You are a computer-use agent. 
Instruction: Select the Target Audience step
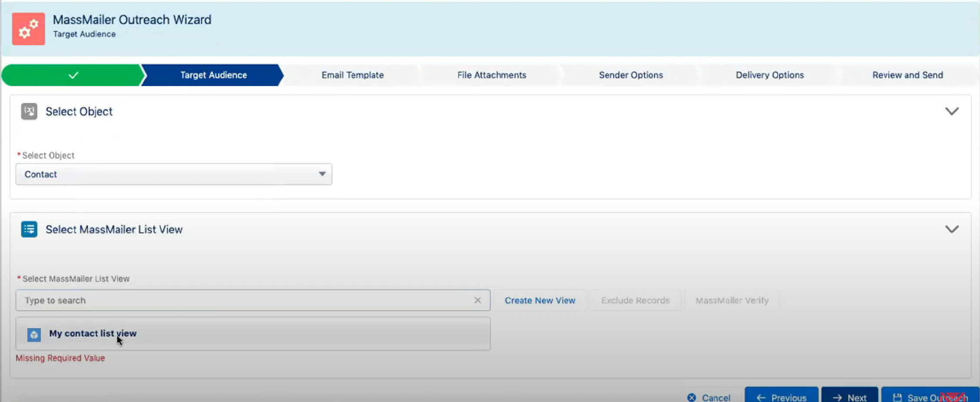click(213, 75)
